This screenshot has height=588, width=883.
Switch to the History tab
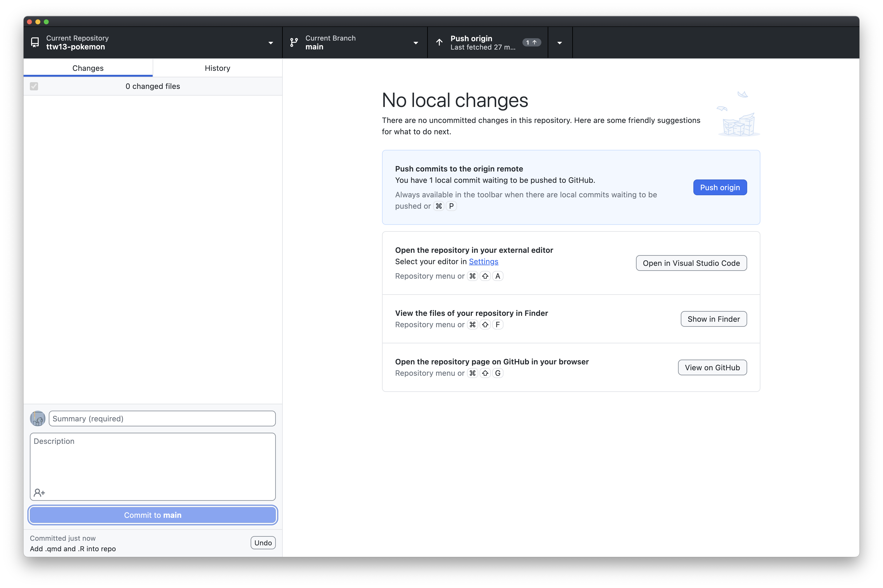tap(217, 68)
